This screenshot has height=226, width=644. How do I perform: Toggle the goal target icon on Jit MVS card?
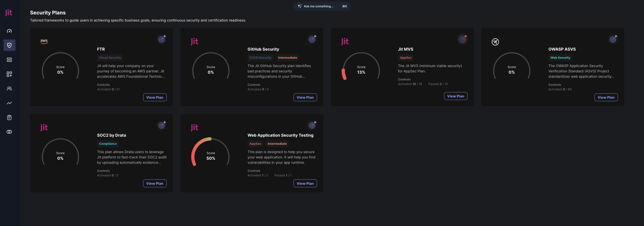[463, 39]
